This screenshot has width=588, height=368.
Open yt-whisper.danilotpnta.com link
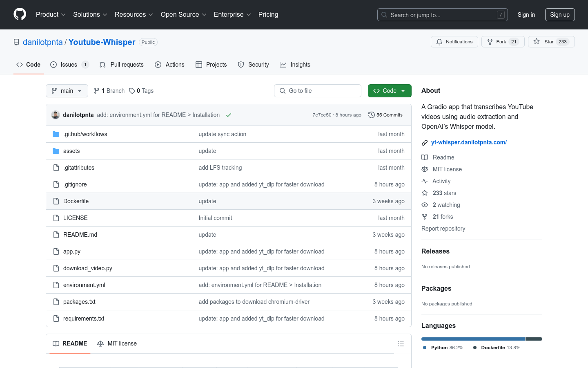469,142
